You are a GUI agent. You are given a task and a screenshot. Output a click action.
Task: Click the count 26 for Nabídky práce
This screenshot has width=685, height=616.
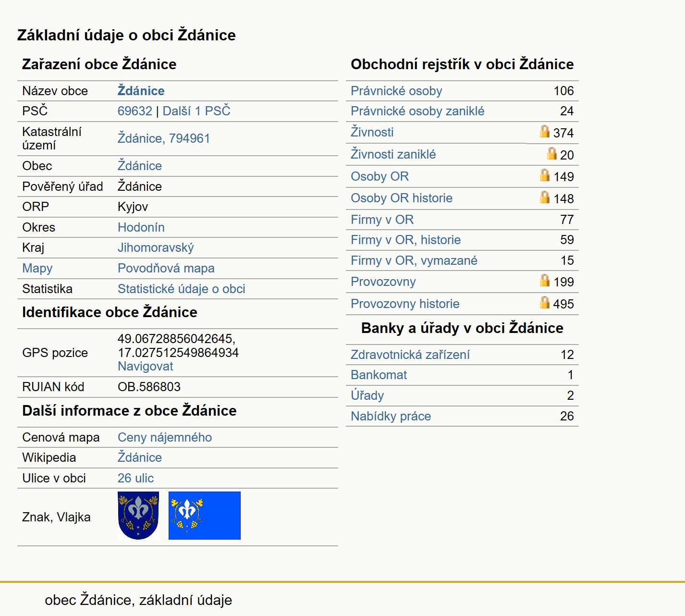[x=567, y=416]
